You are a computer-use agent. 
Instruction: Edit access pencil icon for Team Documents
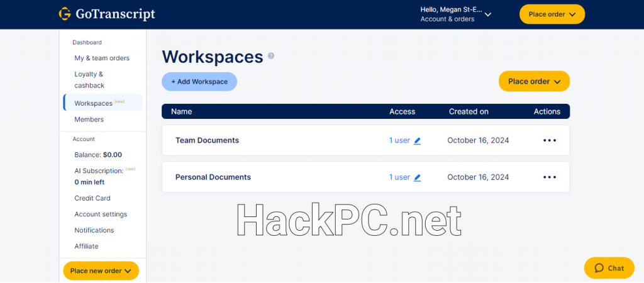coord(418,140)
